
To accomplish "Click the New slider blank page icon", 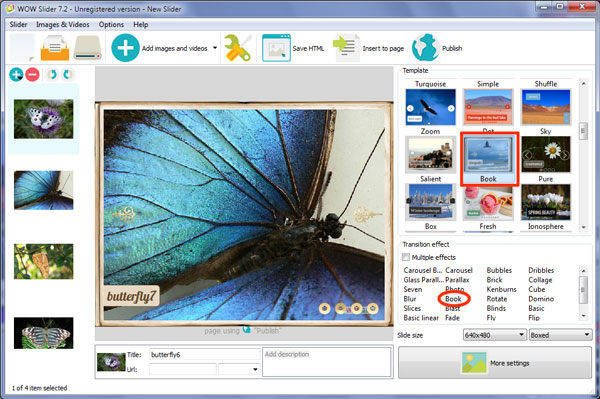I will 23,48.
